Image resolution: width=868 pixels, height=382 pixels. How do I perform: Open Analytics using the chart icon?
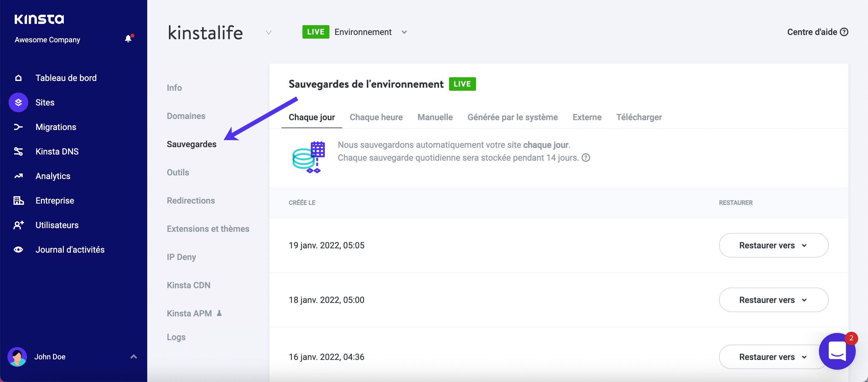(18, 176)
